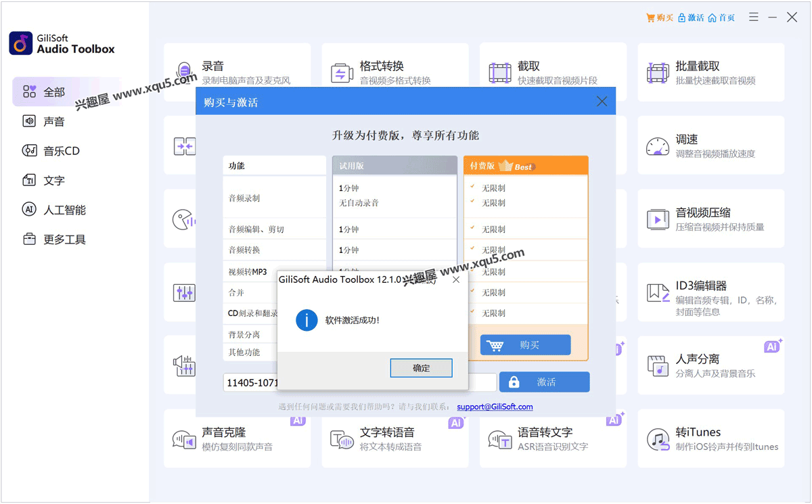The height and width of the screenshot is (504, 812).
Task: Open the 语音转文字 speech-to-text card
Action: coord(553,438)
